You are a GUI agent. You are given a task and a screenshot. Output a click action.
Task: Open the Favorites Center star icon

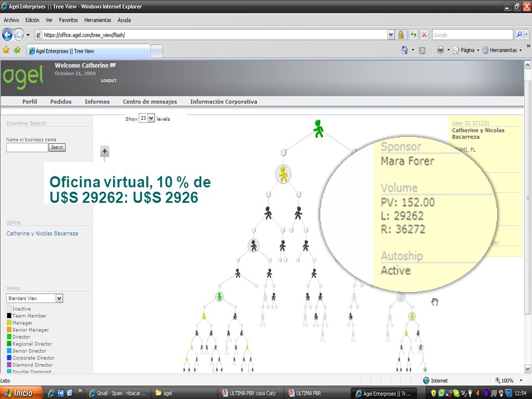pyautogui.click(x=6, y=50)
